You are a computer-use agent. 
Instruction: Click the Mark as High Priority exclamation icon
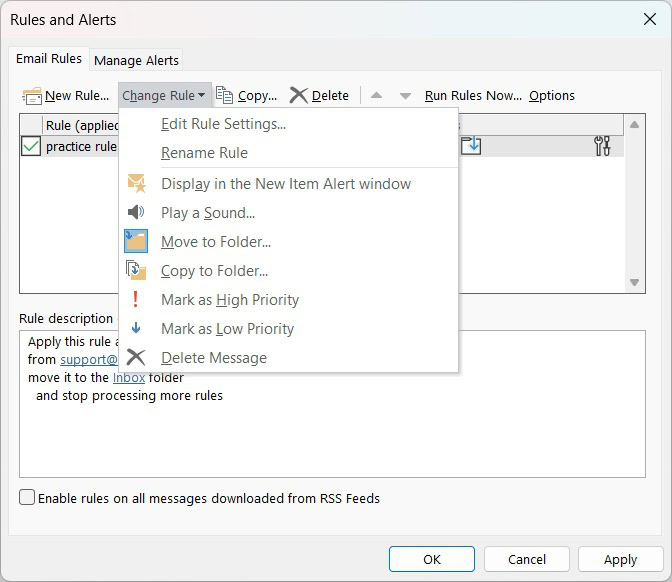136,299
